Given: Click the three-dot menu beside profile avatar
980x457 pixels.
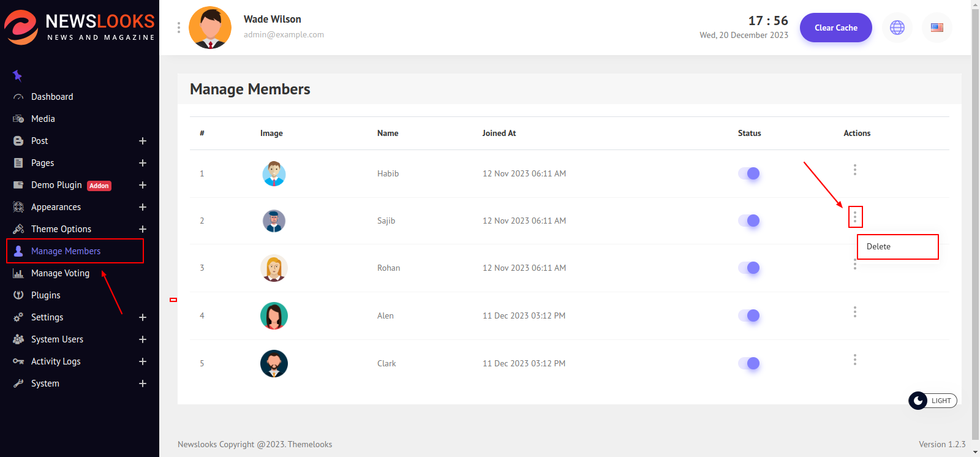Looking at the screenshot, I should [179, 28].
